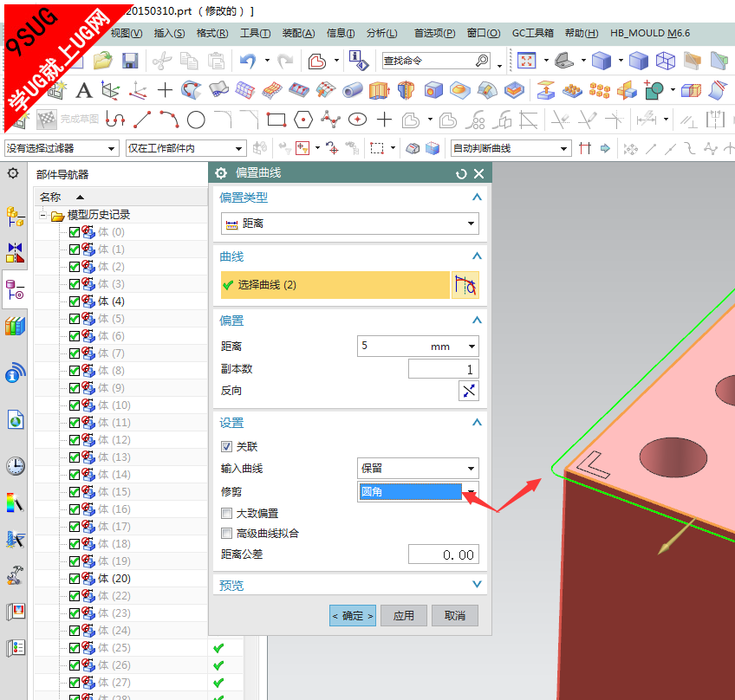
Task: Click the Reverse direction button
Action: click(468, 391)
